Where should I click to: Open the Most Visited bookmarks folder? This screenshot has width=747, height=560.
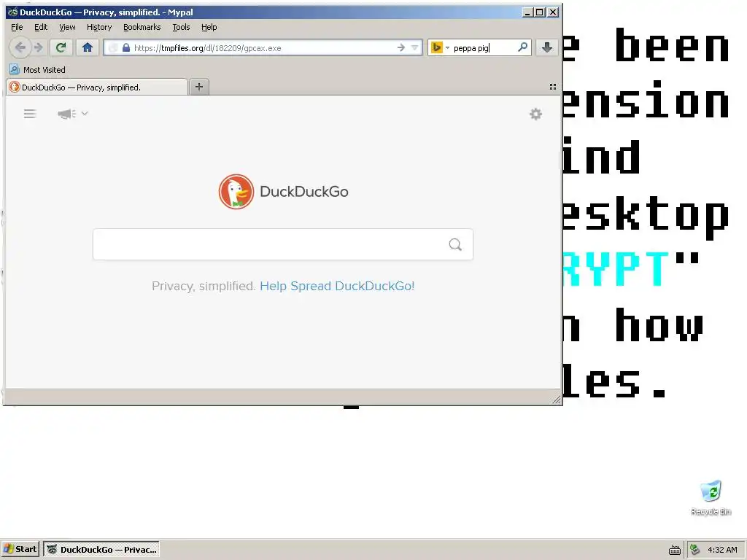click(38, 69)
